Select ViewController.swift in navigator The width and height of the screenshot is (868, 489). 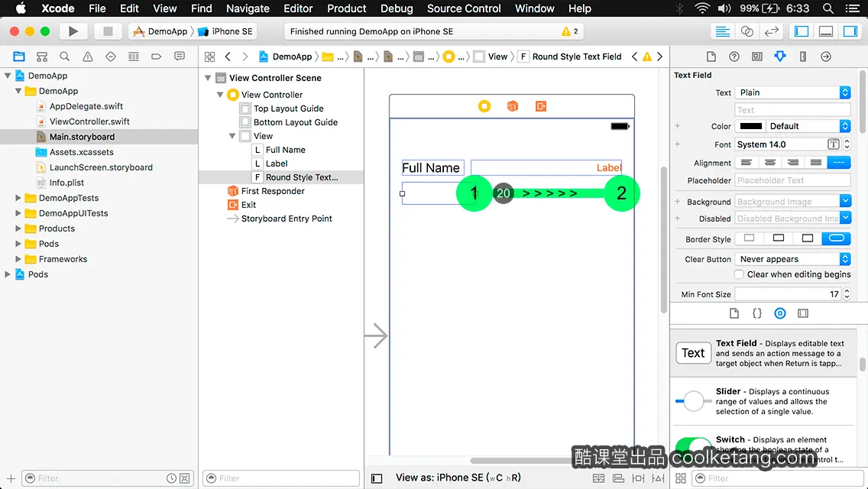tap(89, 121)
